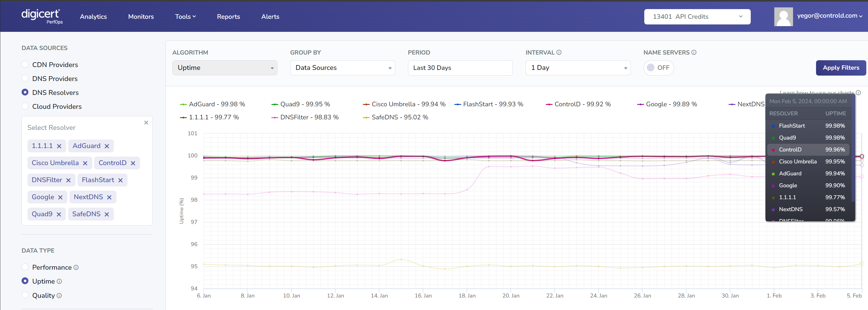
Task: Delete the SafeDNS resolver tag
Action: [x=107, y=214]
